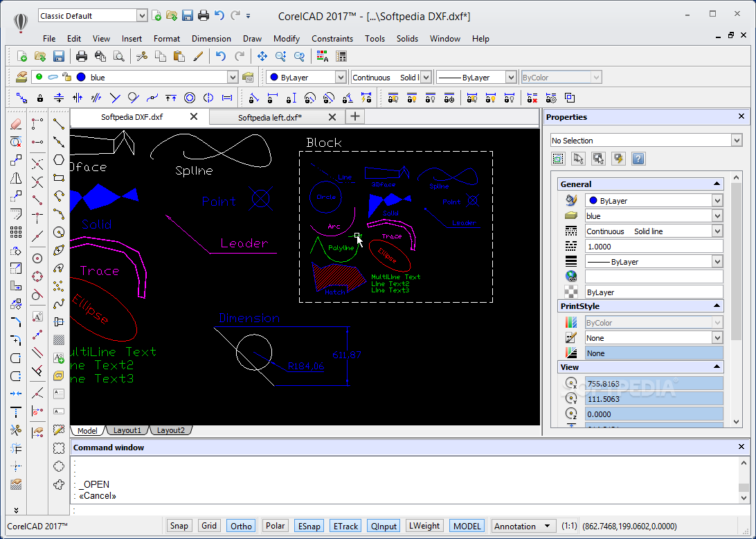Toggle QInput in status bar
756x539 pixels.
[x=384, y=526]
